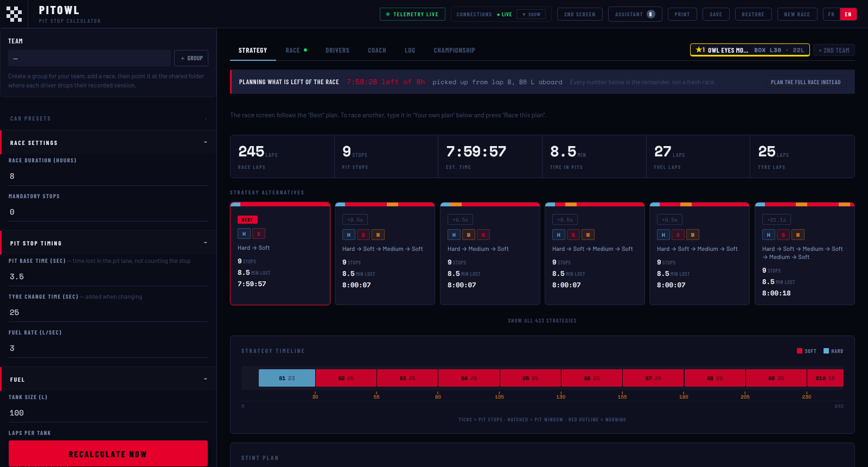Click the Soft legend red swatch
This screenshot has width=868, height=467.
point(799,351)
